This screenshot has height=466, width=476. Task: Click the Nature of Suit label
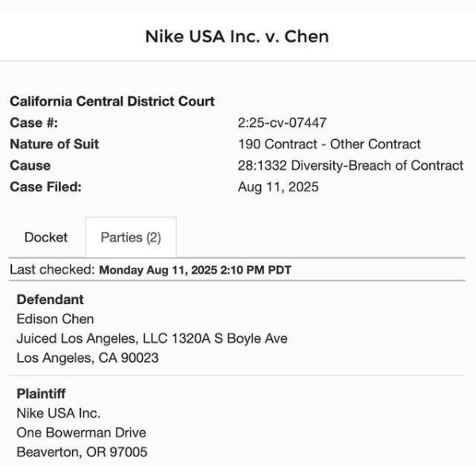pyautogui.click(x=54, y=144)
